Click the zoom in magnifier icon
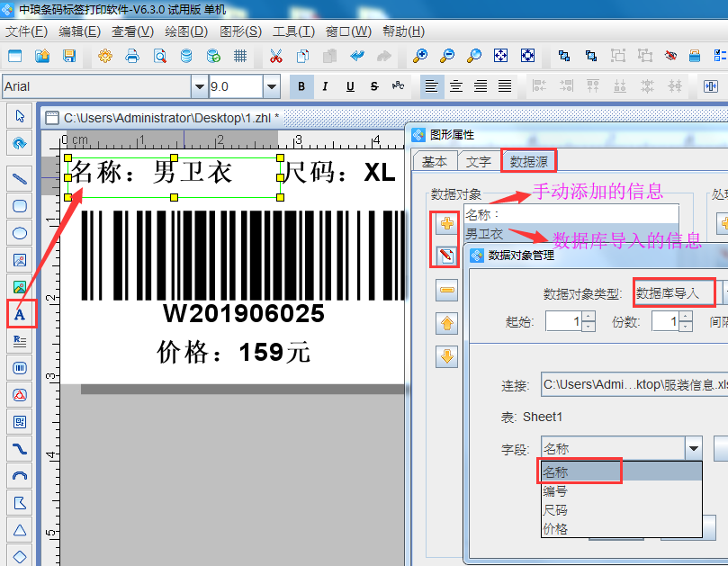This screenshot has height=566, width=728. (x=420, y=55)
